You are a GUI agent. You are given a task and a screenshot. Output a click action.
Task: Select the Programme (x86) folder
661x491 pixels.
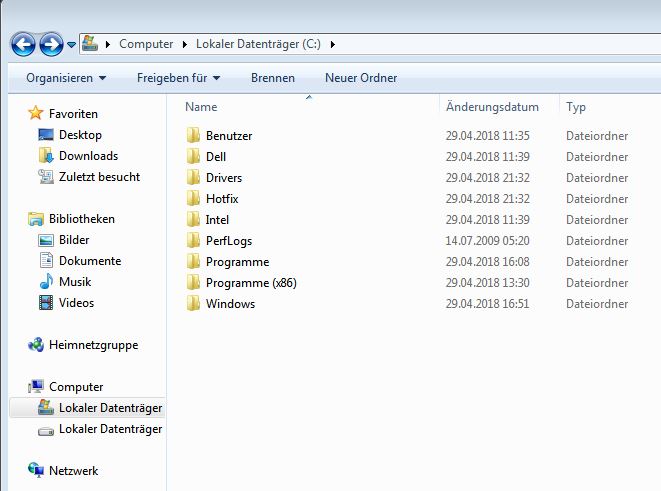coord(251,283)
